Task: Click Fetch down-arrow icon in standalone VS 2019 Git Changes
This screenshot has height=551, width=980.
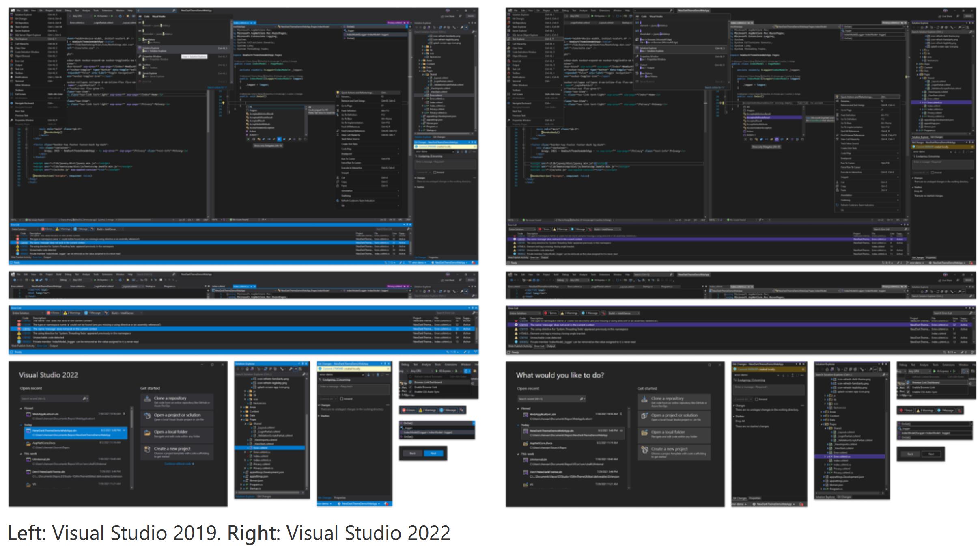Action: tap(368, 375)
